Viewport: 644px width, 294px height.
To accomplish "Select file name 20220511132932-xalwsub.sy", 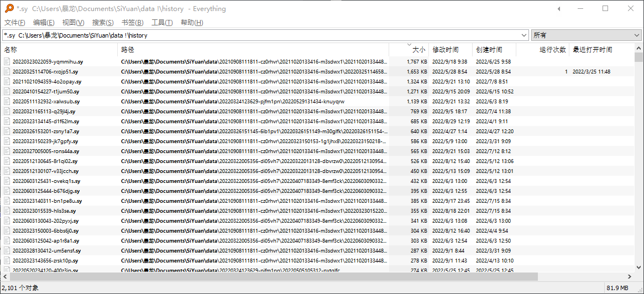I will (x=46, y=102).
